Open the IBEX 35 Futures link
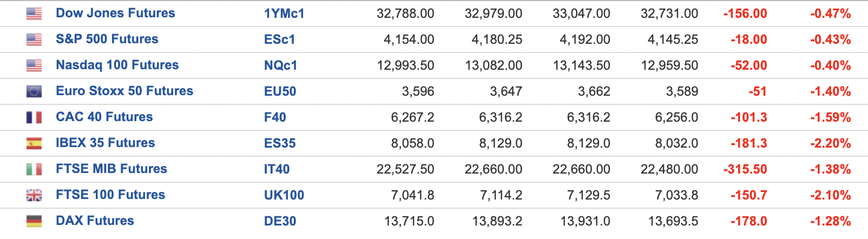This screenshot has height=239, width=868. [x=106, y=143]
